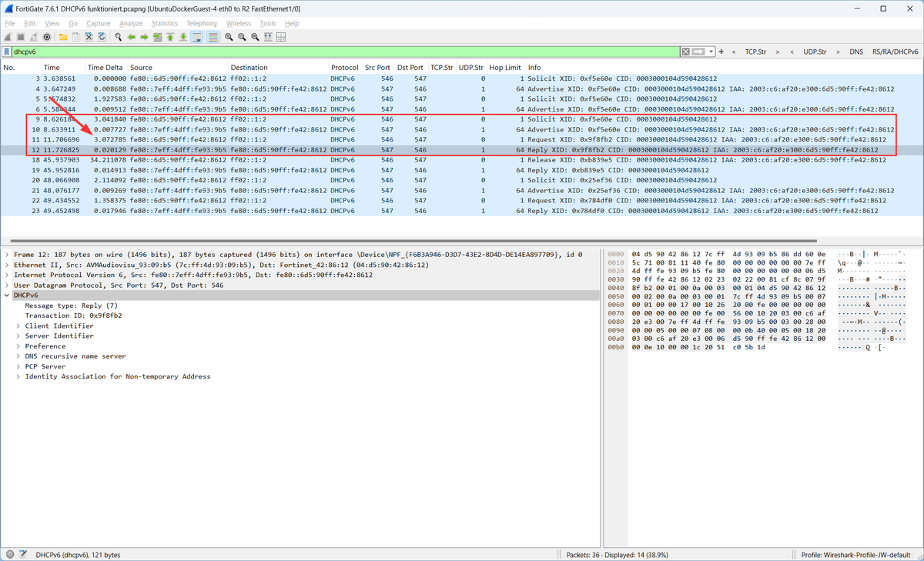Toggle auto-scroll during live capture

pyautogui.click(x=196, y=36)
